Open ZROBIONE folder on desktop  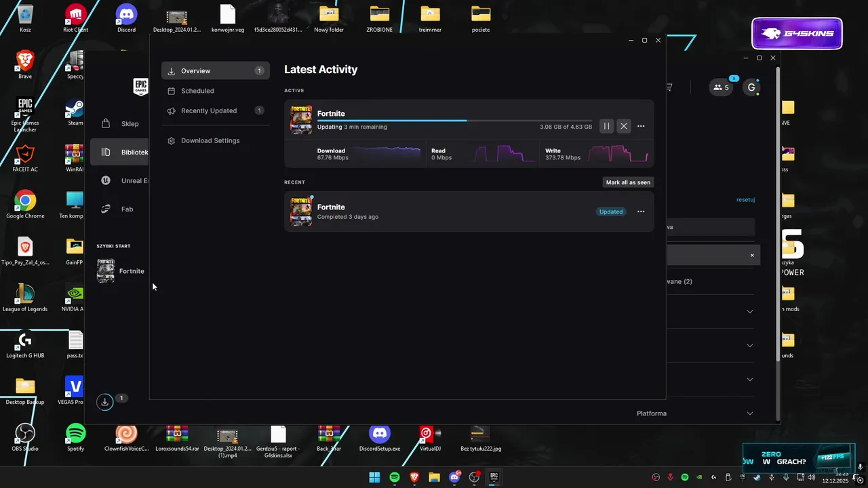380,18
